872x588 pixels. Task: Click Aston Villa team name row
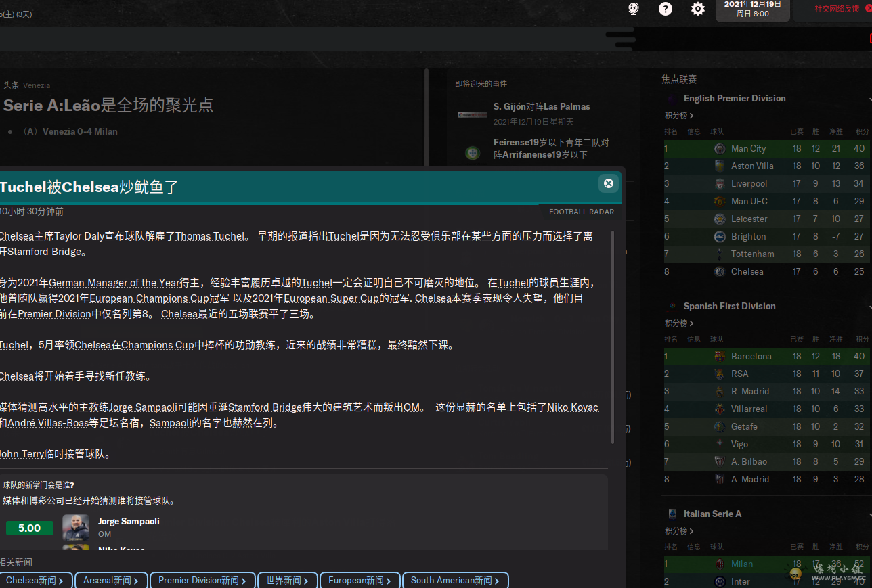[752, 166]
